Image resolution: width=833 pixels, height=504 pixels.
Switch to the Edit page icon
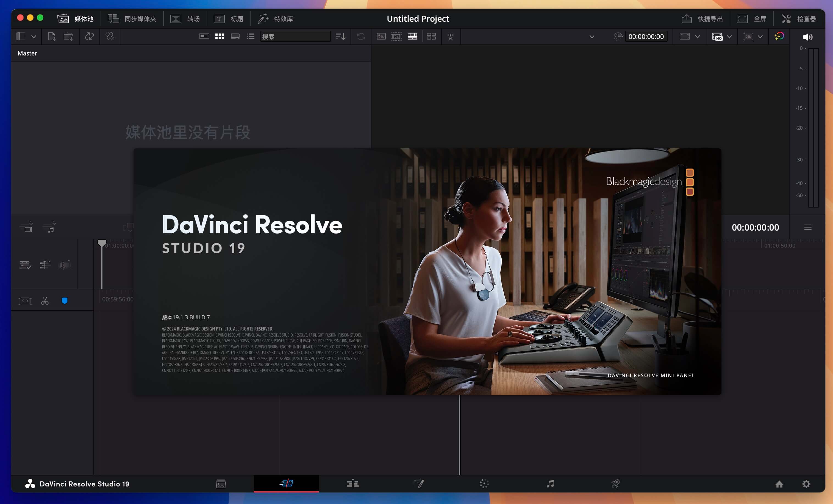click(352, 484)
